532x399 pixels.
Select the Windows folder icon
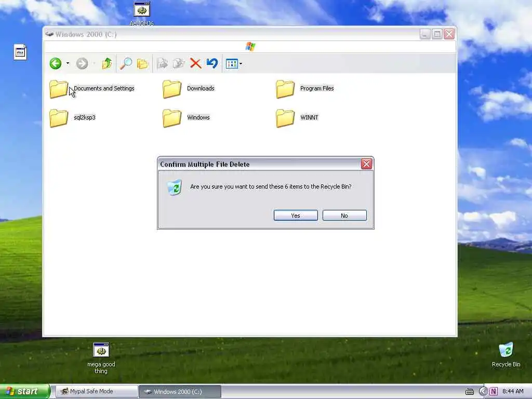tap(172, 118)
